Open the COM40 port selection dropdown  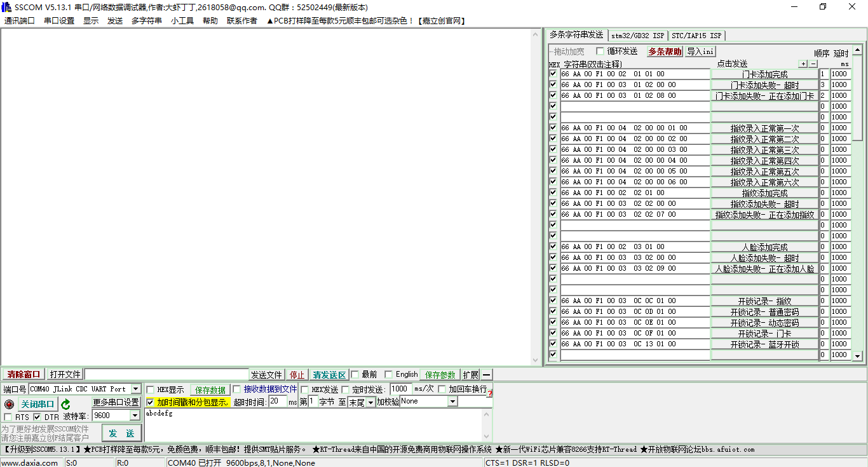point(136,389)
